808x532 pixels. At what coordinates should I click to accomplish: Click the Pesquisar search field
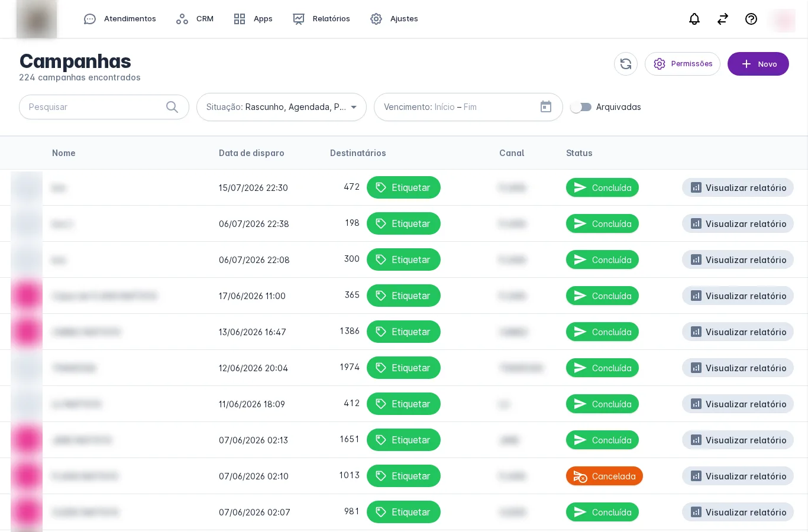104,107
